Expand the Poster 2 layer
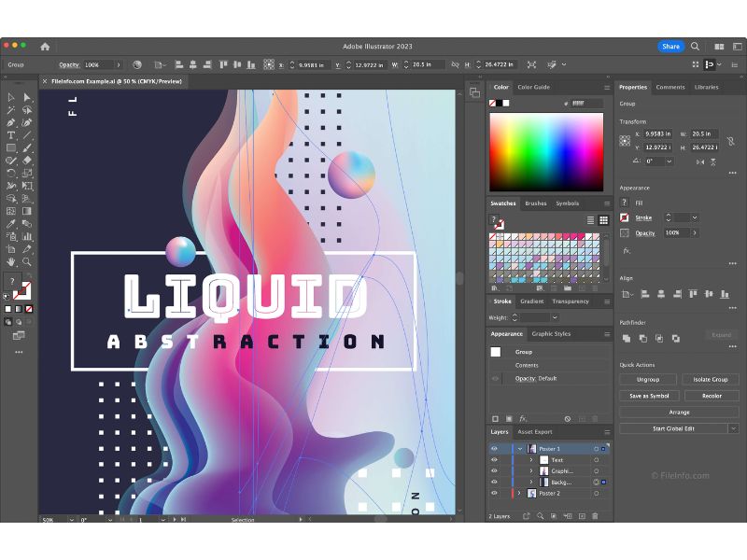747x560 pixels. tap(519, 493)
